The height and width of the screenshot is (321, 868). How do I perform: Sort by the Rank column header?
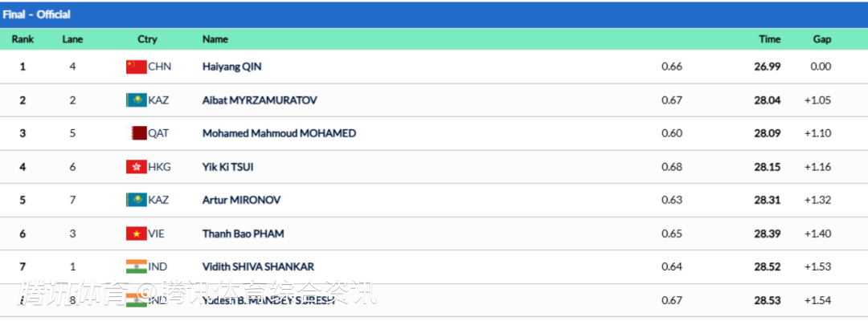[23, 39]
